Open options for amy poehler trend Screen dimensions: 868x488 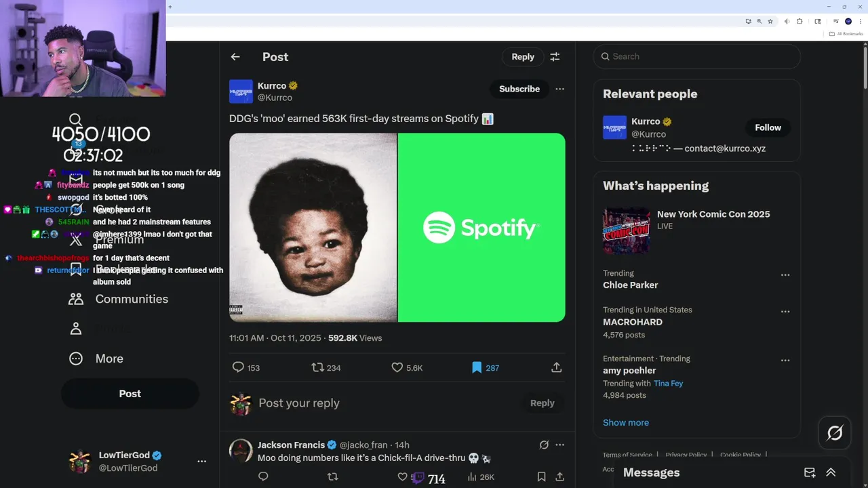(x=785, y=361)
